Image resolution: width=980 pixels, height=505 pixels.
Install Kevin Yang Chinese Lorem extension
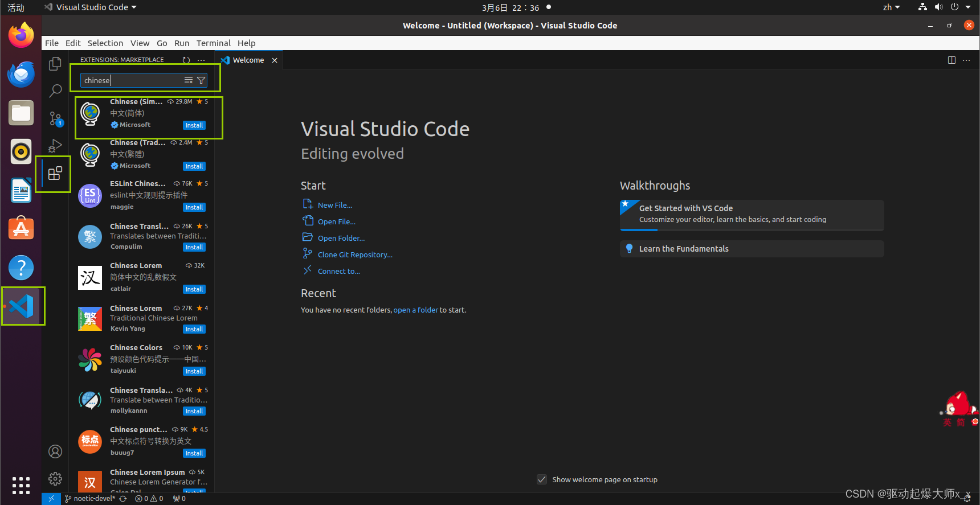194,329
